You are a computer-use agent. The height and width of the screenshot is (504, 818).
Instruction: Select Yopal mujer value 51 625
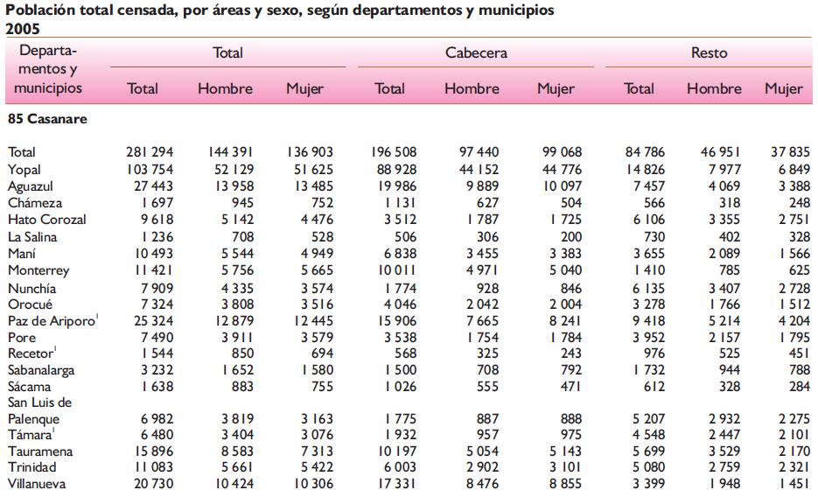tap(313, 170)
